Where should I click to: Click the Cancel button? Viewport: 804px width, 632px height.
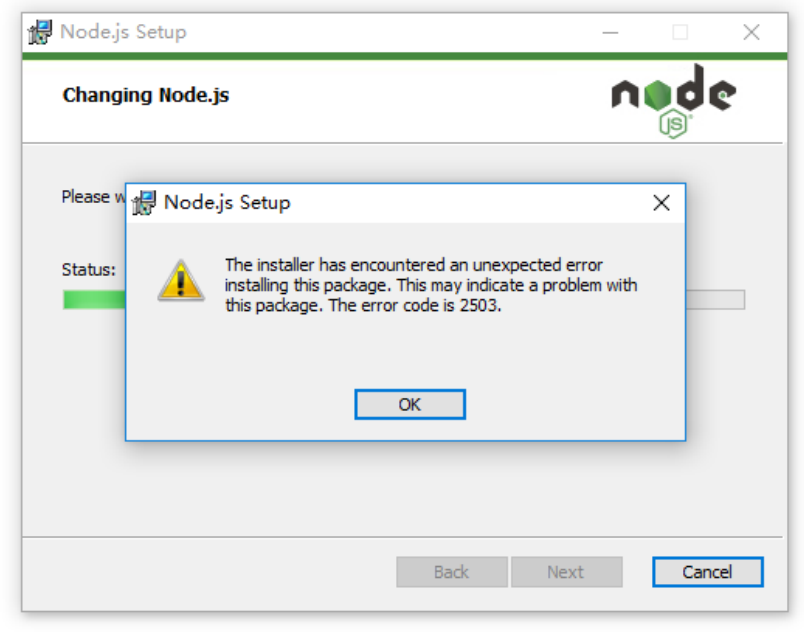[708, 572]
